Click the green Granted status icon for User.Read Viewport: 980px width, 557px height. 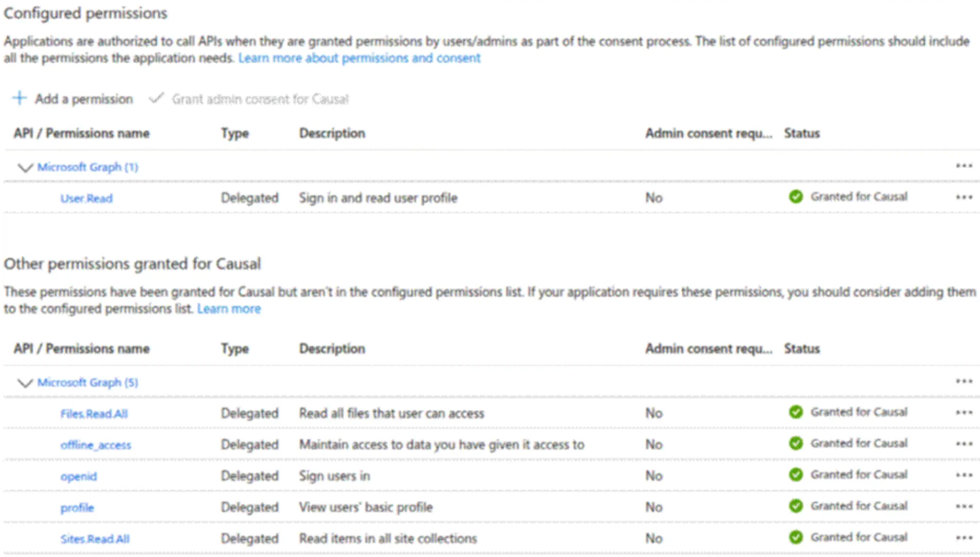tap(796, 198)
